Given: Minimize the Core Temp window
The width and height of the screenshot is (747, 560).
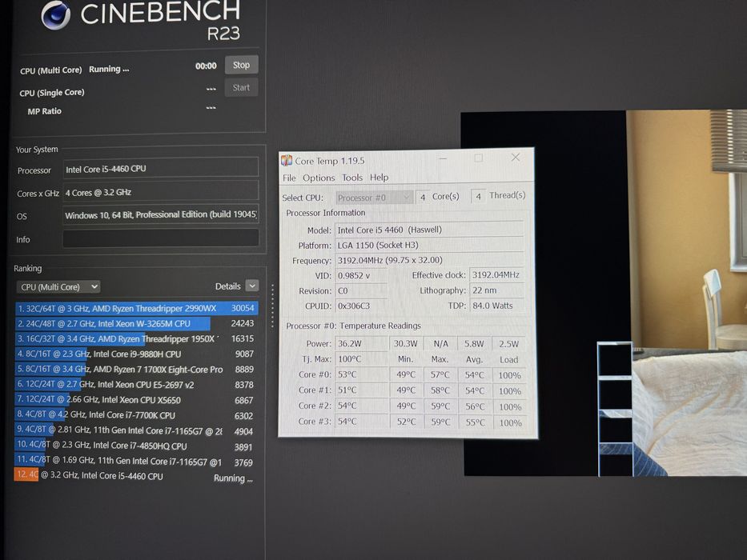Looking at the screenshot, I should pyautogui.click(x=443, y=158).
